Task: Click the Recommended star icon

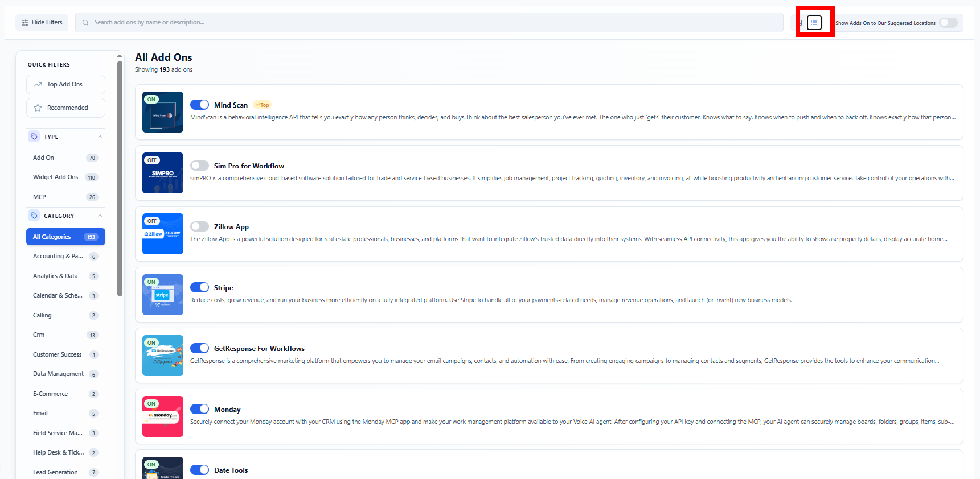Action: (x=38, y=108)
